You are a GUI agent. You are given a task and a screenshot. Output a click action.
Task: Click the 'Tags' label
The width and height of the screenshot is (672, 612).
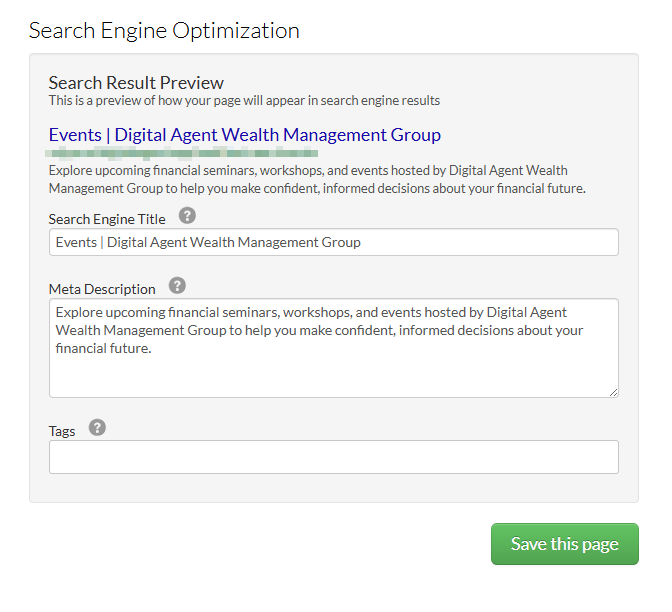[62, 431]
